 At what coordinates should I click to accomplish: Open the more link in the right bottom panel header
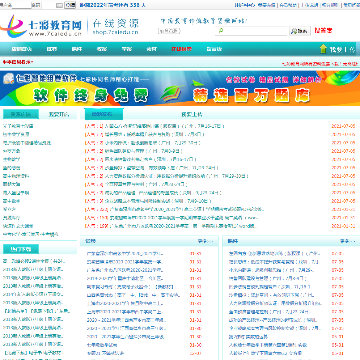pyautogui.click(x=348, y=241)
